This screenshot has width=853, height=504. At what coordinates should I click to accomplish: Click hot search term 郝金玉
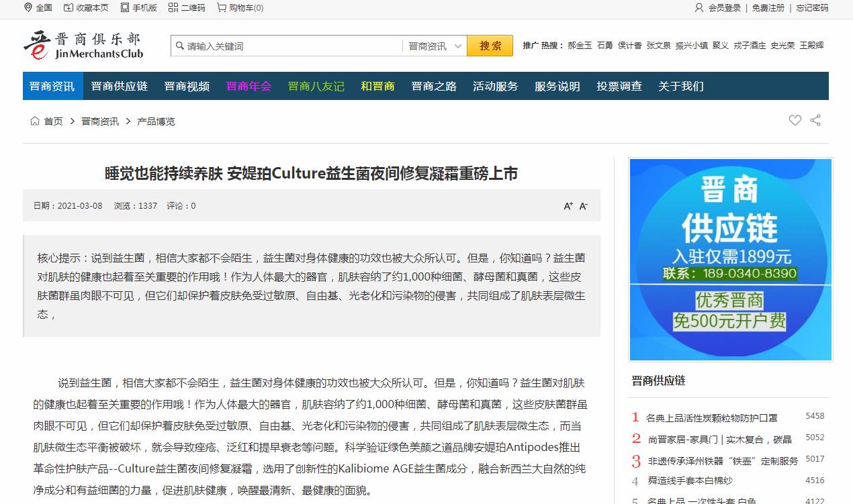(x=580, y=46)
